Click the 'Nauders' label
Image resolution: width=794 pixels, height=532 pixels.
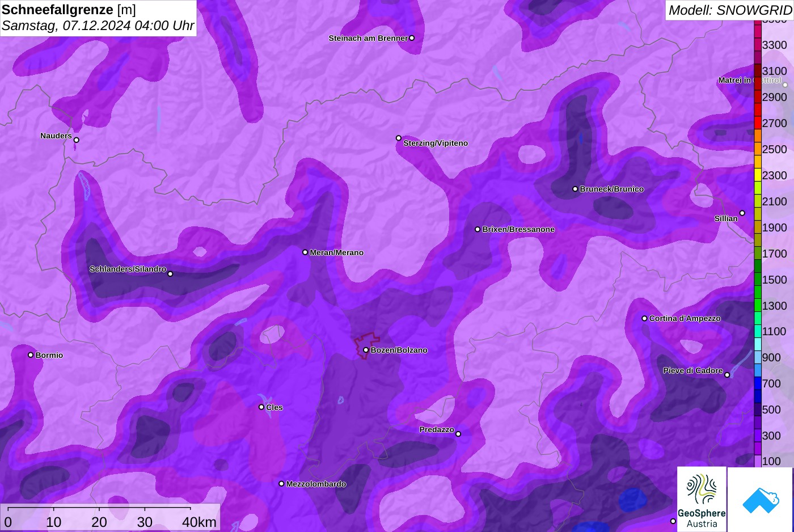click(56, 136)
